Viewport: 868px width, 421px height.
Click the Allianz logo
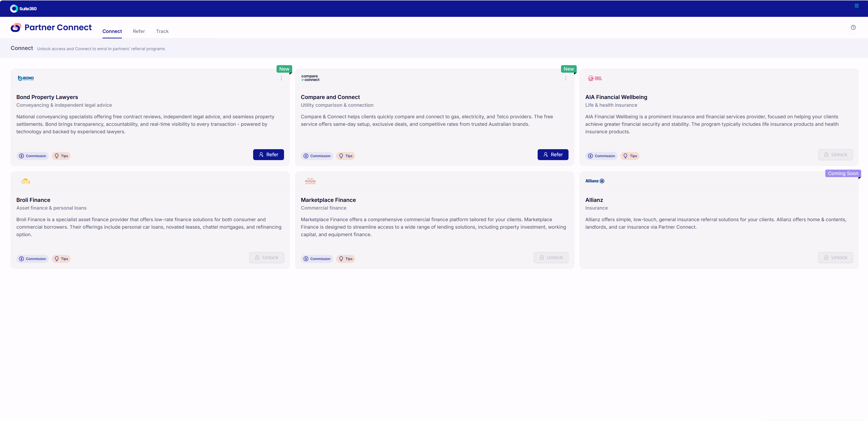594,181
